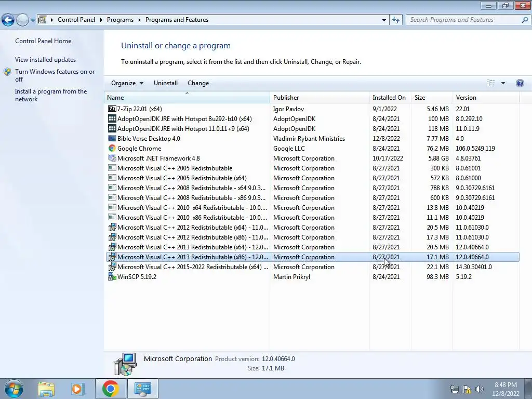Open the Windows Start orb

(x=14, y=389)
